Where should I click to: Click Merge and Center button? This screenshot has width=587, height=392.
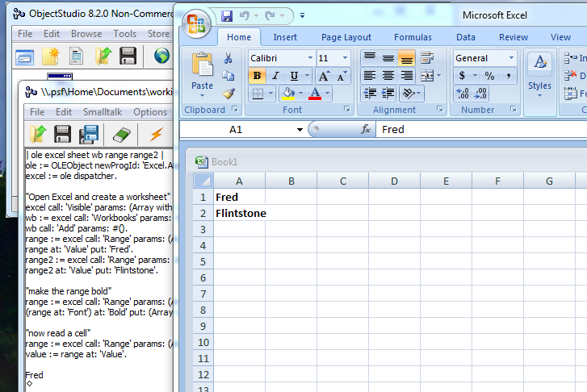pyautogui.click(x=427, y=76)
